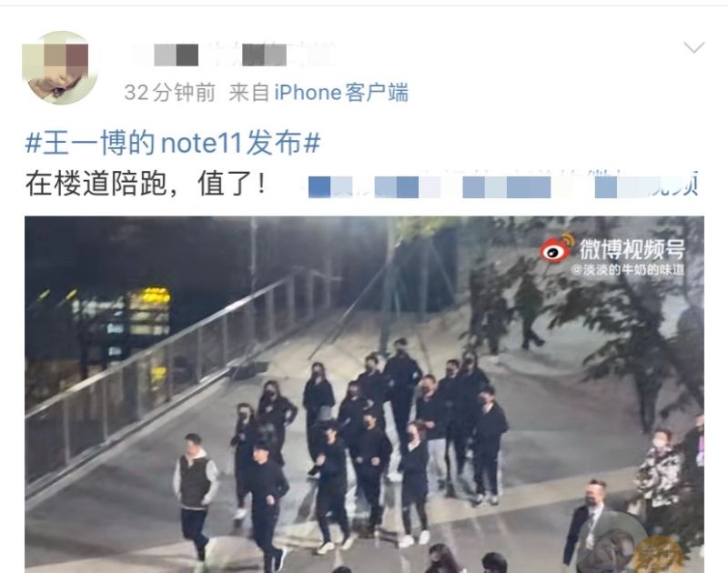The width and height of the screenshot is (728, 573).
Task: Click the yellow lit sign in video
Action: [x=149, y=310]
